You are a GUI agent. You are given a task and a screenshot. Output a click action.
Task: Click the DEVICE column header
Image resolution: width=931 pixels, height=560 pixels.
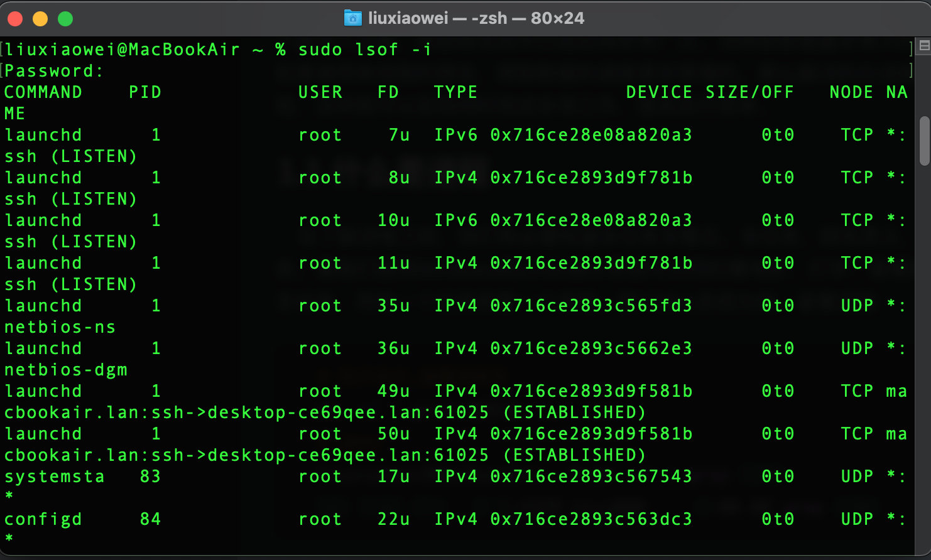point(659,92)
